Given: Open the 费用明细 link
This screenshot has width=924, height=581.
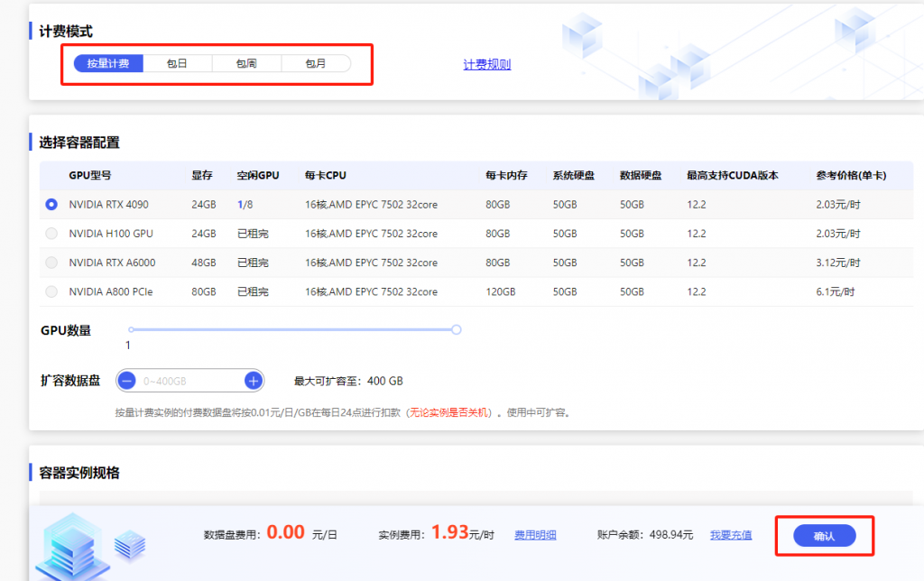Looking at the screenshot, I should coord(535,535).
